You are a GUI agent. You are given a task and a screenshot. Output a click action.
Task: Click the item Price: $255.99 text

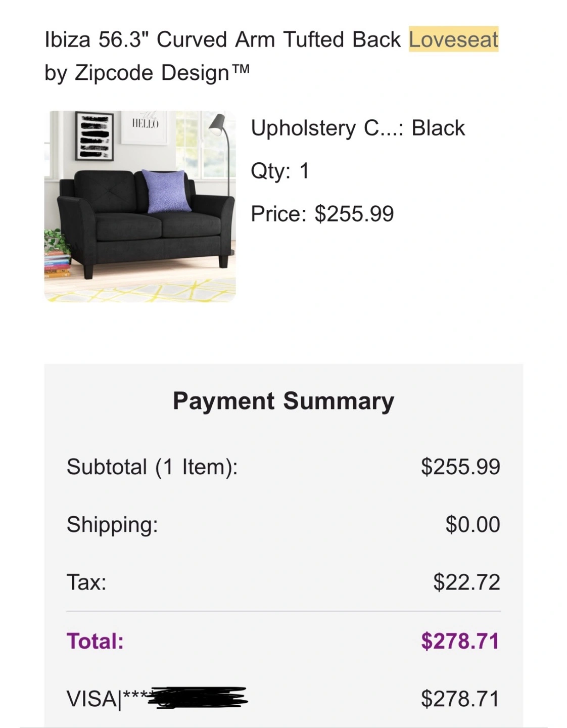point(322,213)
